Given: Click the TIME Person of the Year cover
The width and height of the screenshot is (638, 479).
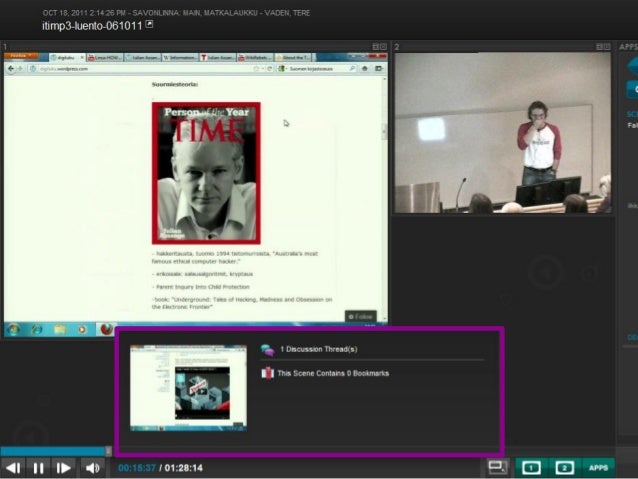Looking at the screenshot, I should (206, 173).
